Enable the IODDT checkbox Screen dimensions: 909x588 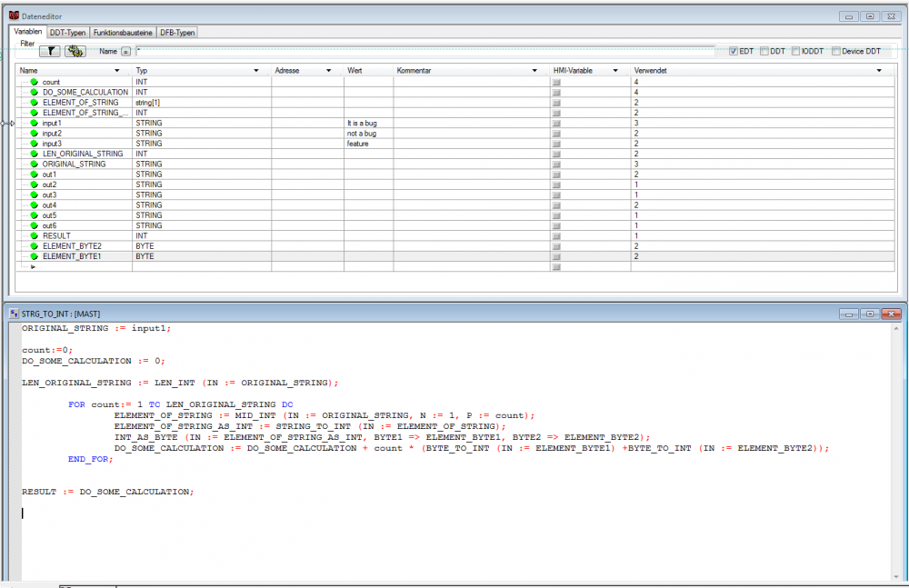click(x=796, y=52)
